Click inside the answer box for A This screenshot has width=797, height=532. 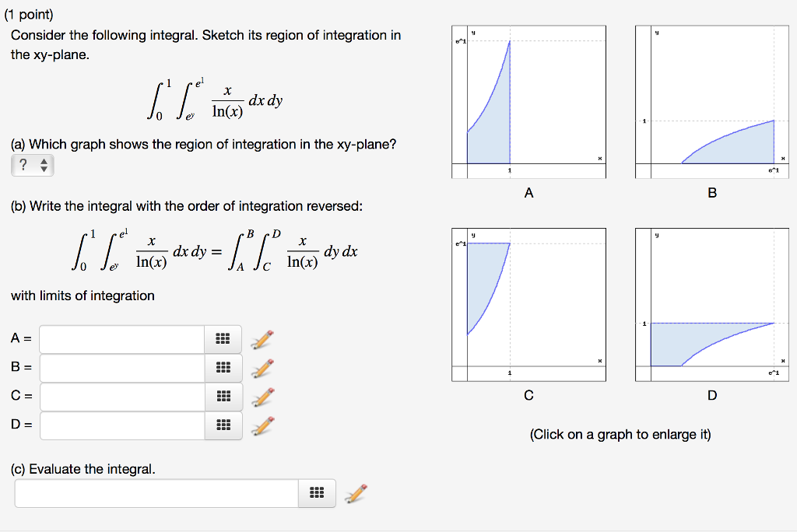tap(121, 338)
